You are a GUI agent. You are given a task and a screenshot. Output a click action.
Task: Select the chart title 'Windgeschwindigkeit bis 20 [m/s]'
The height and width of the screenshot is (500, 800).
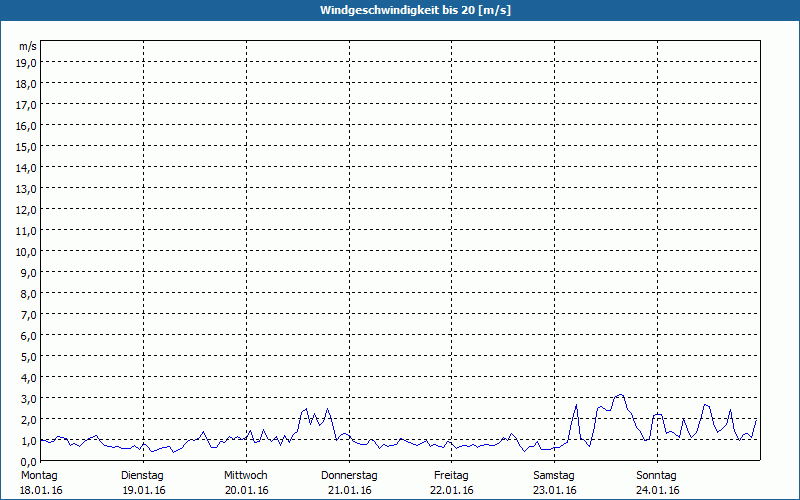[415, 10]
